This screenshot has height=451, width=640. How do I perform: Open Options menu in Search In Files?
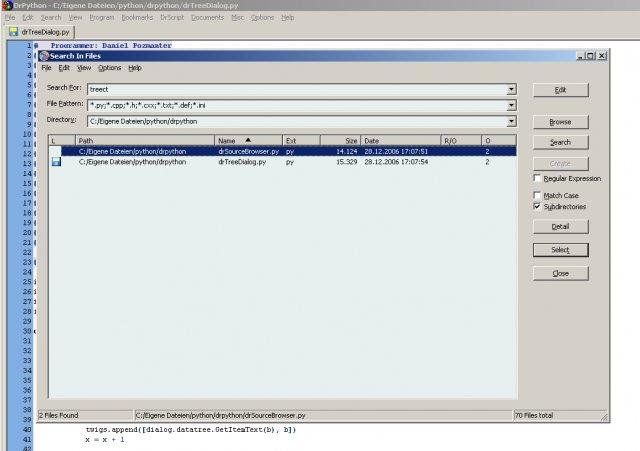pyautogui.click(x=109, y=68)
